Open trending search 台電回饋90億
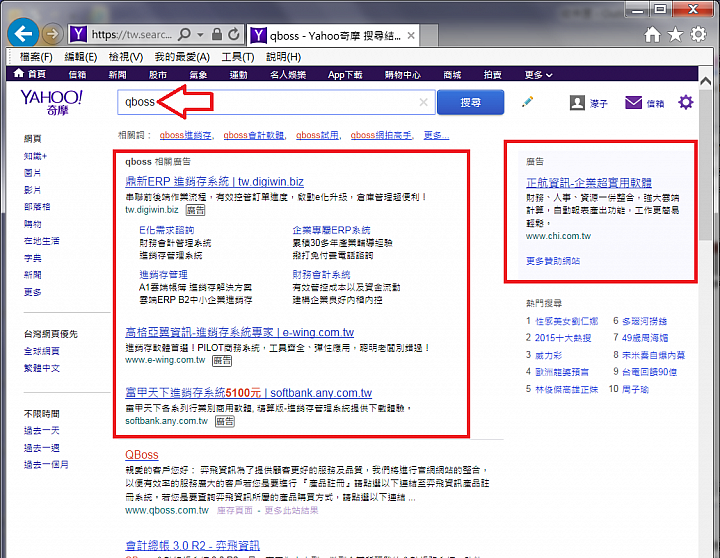Screen dimensions: 720x558 649,372
